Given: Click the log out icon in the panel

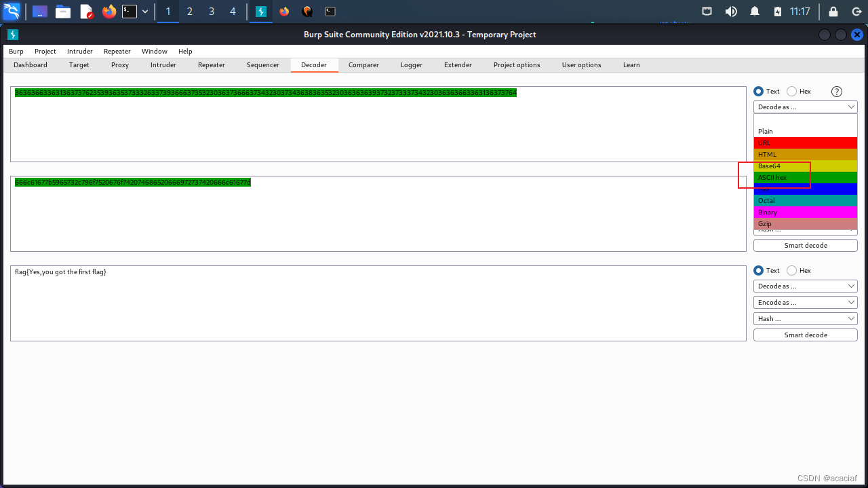Looking at the screenshot, I should click(856, 12).
